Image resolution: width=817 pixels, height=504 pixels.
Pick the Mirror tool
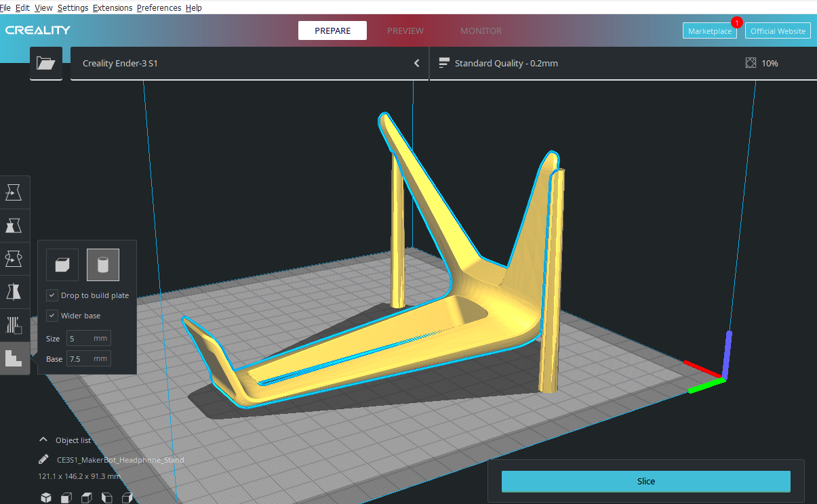click(14, 292)
